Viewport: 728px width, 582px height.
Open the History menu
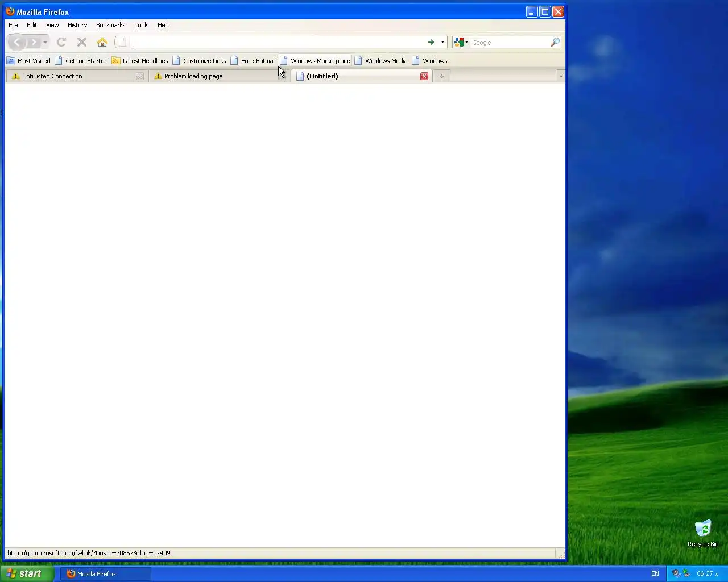tap(77, 25)
